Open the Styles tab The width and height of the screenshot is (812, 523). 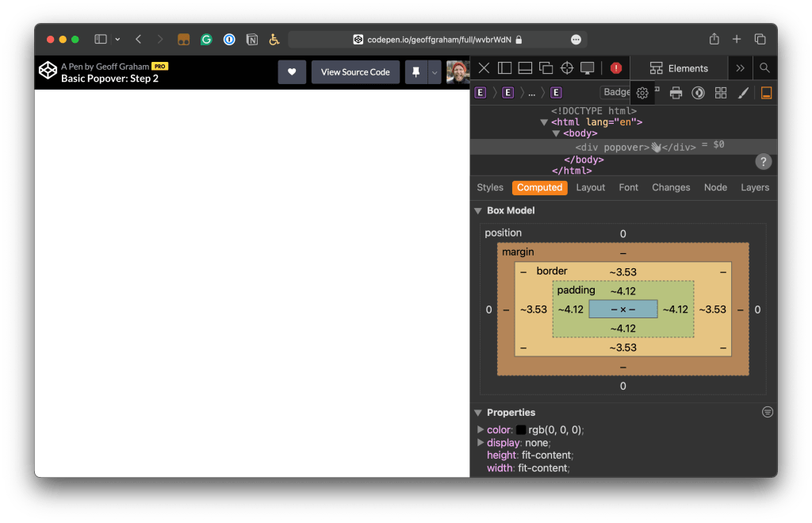click(489, 187)
